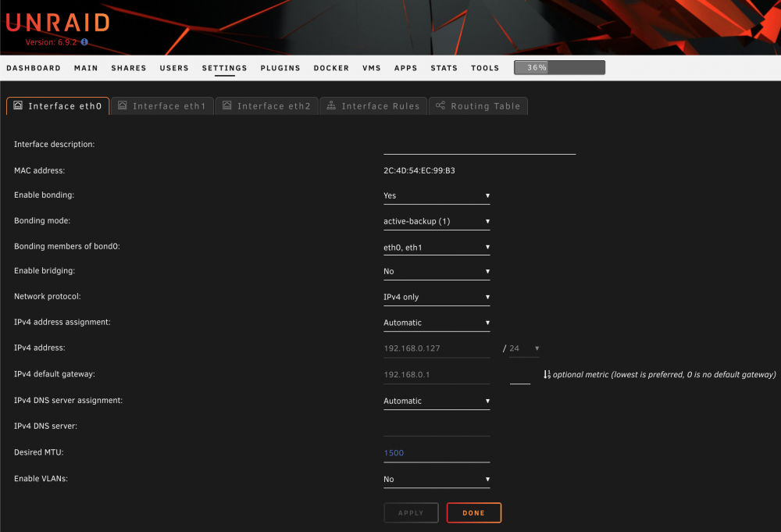Viewport: 781px width, 532px height.
Task: Click the Routing Table share icon
Action: pyautogui.click(x=440, y=105)
